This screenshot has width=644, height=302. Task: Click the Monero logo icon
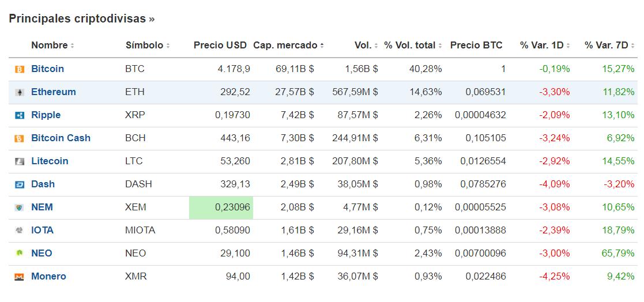(20, 277)
